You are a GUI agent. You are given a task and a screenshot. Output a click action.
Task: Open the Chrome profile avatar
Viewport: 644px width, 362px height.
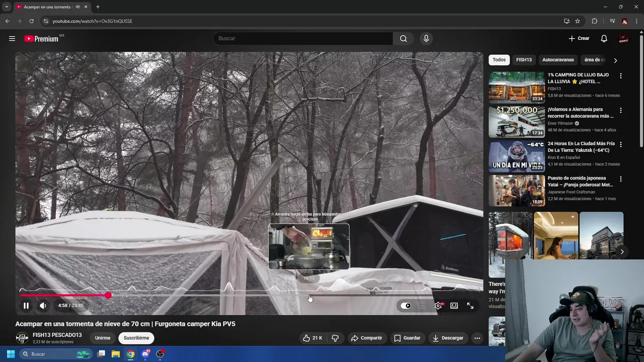pos(624,21)
